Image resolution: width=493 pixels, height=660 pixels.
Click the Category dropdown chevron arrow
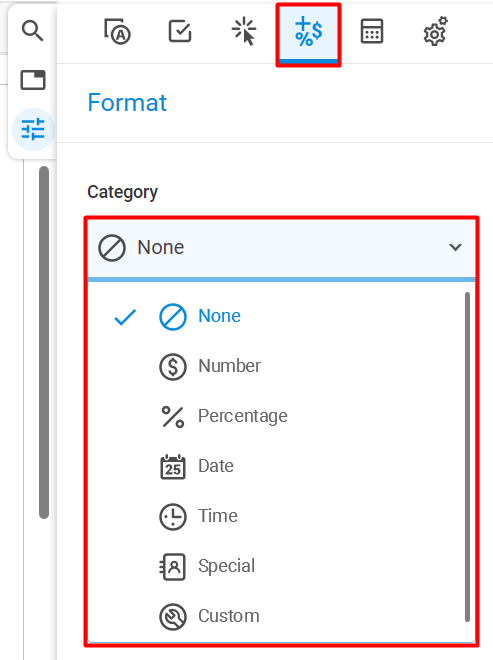coord(455,248)
